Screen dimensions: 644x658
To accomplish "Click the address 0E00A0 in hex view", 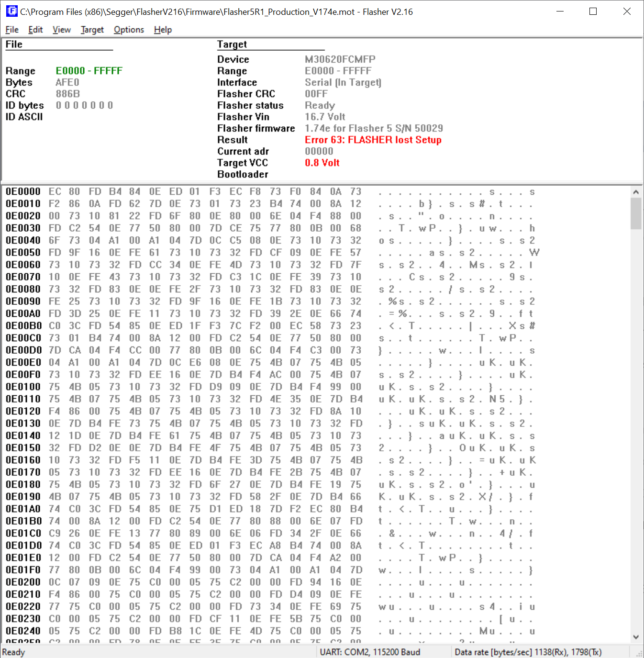I will [23, 314].
